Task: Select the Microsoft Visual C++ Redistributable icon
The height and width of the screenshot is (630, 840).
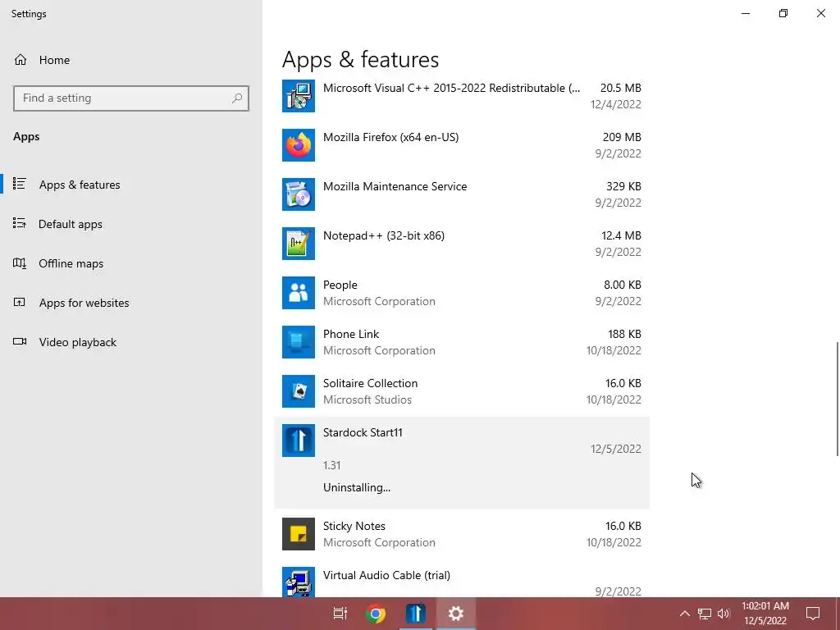Action: [299, 96]
